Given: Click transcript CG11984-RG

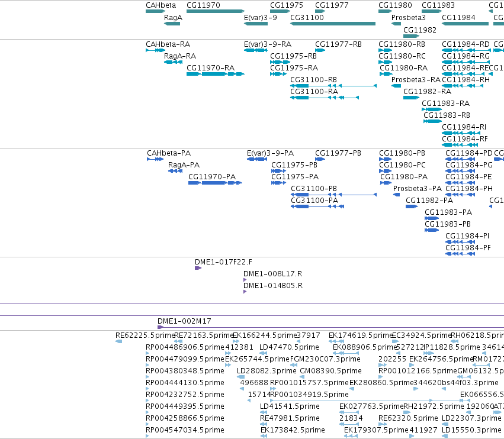Looking at the screenshot, I should [466, 56].
